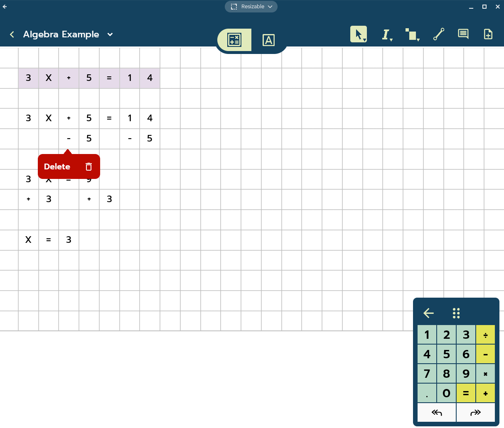Undo using the keypad undo arrow

437,413
